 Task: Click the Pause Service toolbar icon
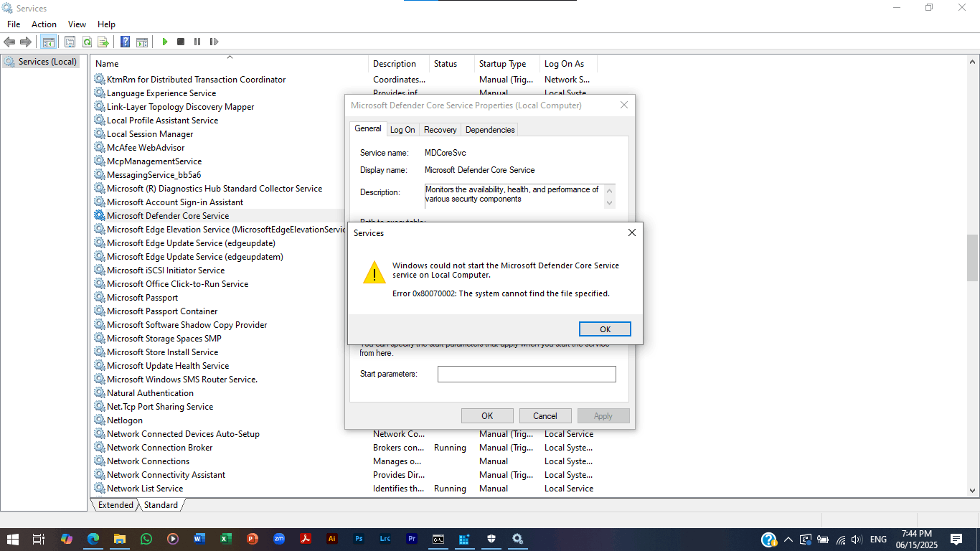(197, 42)
